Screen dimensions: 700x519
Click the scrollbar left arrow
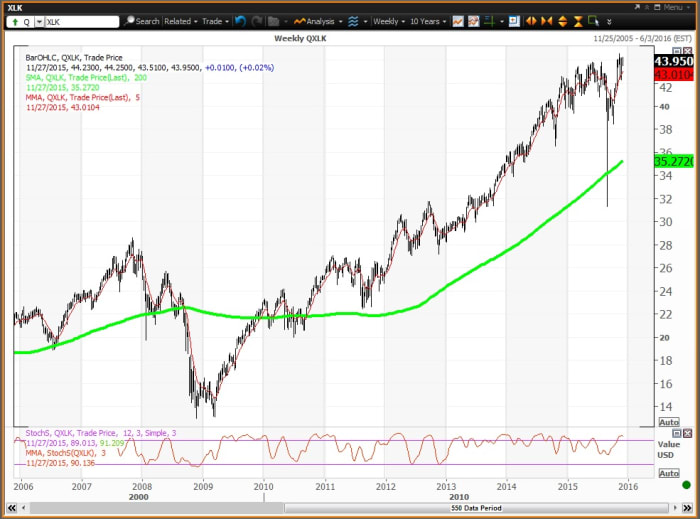(x=24, y=508)
